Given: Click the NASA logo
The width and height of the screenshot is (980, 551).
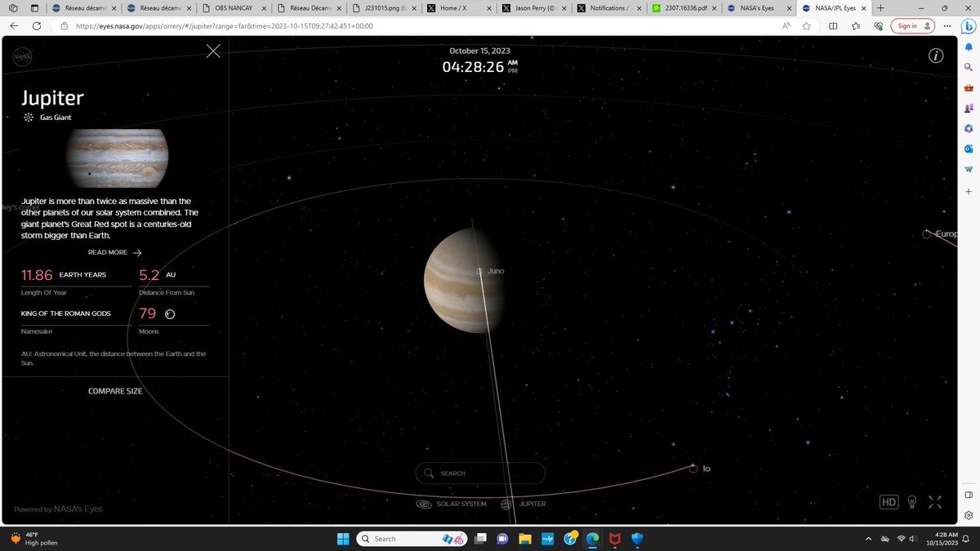Looking at the screenshot, I should (x=22, y=58).
